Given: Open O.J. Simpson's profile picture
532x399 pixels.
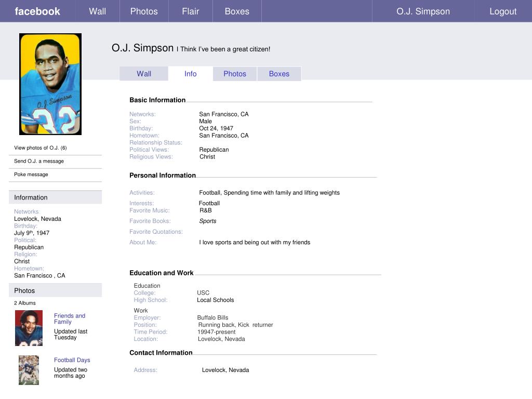Looking at the screenshot, I should point(50,83).
